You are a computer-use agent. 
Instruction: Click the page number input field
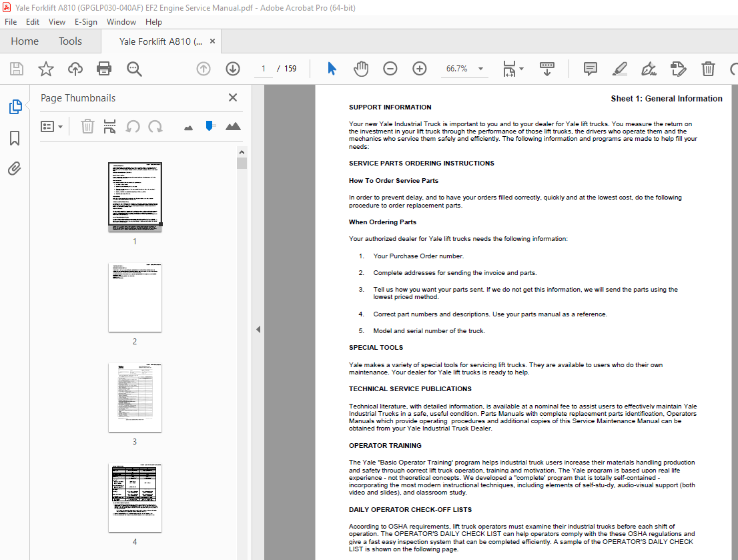click(264, 69)
